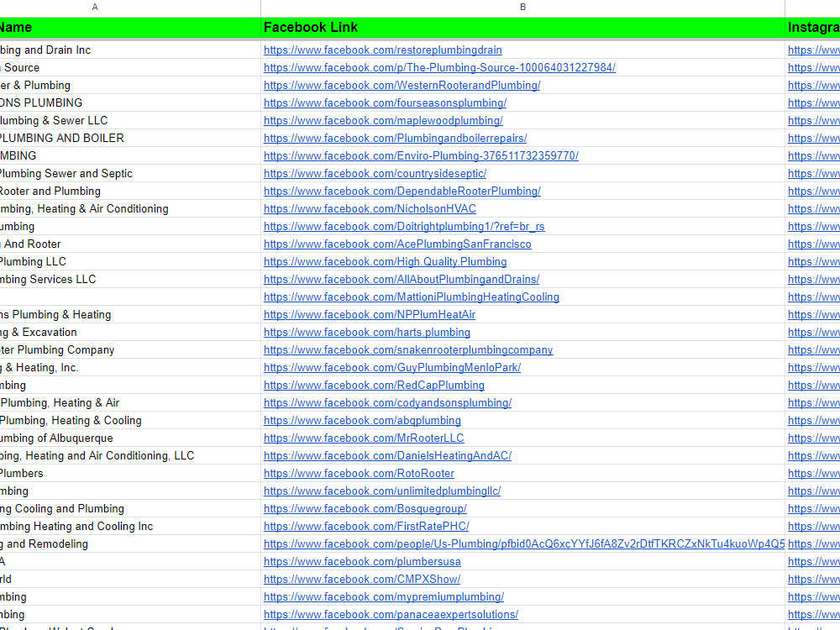Image resolution: width=840 pixels, height=630 pixels.
Task: Open mypremiumplumbing Facebook link
Action: click(384, 598)
